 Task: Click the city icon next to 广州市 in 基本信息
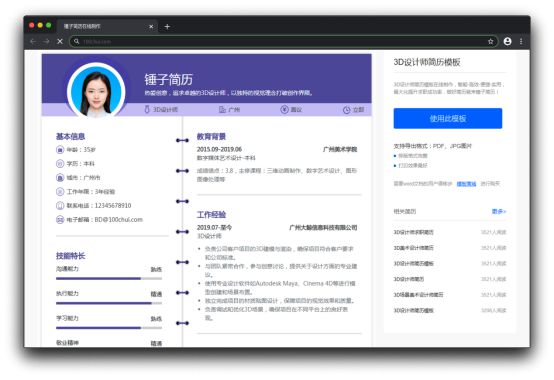(x=60, y=178)
